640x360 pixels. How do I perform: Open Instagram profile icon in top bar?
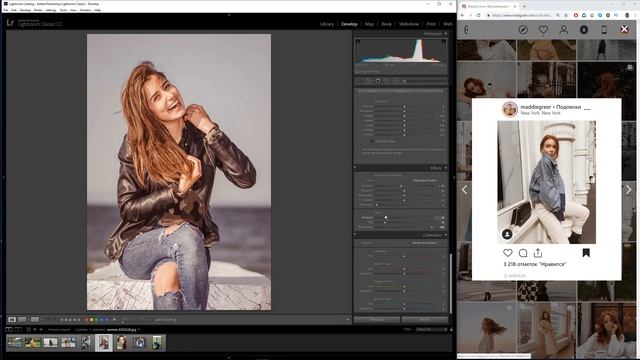pyautogui.click(x=564, y=29)
